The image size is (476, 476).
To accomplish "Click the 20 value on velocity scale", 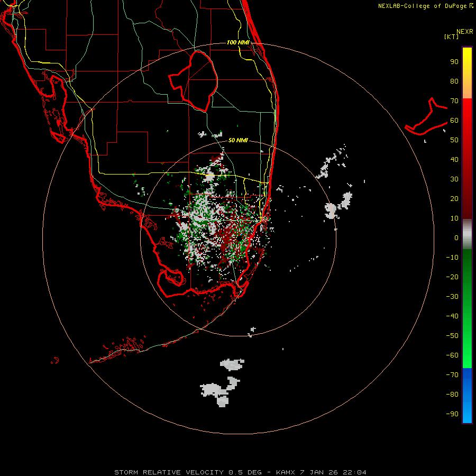I will (x=454, y=199).
